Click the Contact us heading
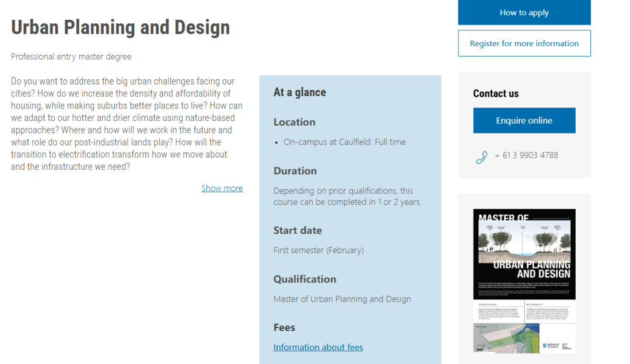Image resolution: width=630 pixels, height=364 pixels. point(496,93)
